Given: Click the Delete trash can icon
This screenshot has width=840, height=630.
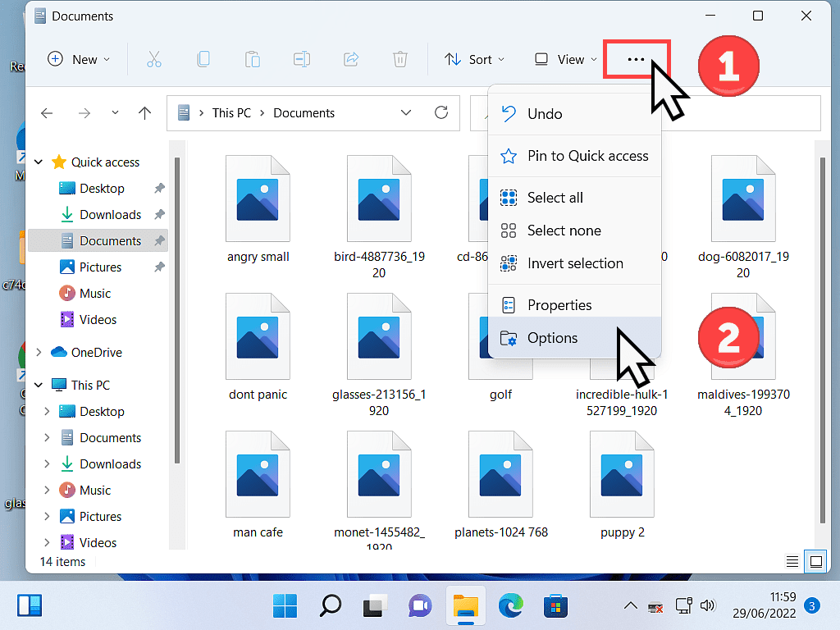Looking at the screenshot, I should pos(399,60).
